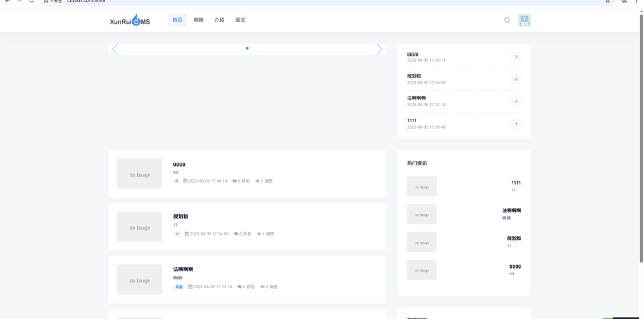
Task: Select the blue carousel pagination dot
Action: tap(247, 48)
